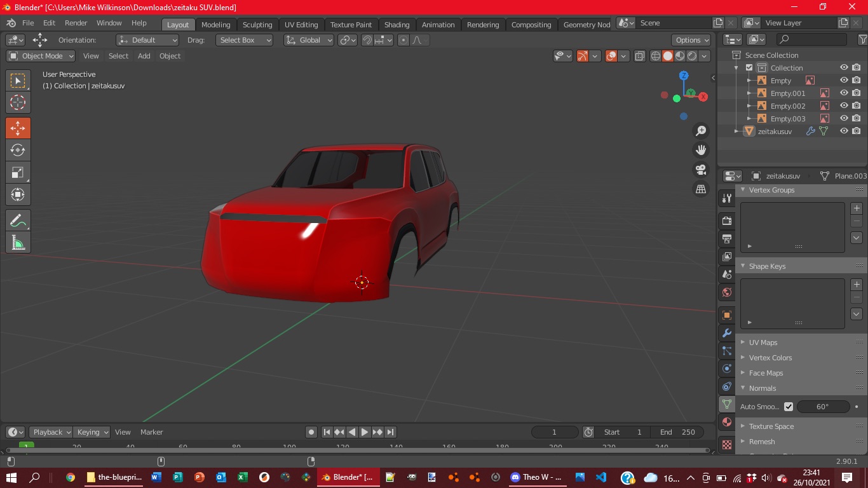The width and height of the screenshot is (868, 488).
Task: Activate the Measure tool
Action: point(18,242)
